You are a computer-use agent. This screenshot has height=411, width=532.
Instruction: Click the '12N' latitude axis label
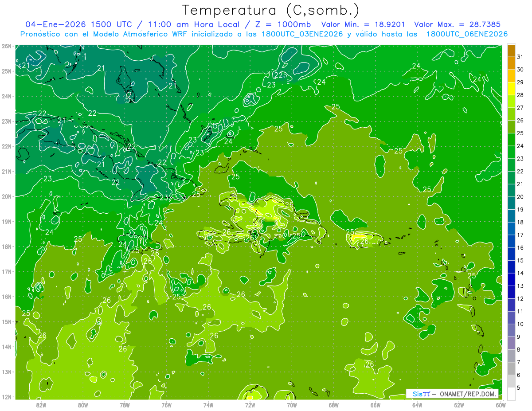(6, 397)
